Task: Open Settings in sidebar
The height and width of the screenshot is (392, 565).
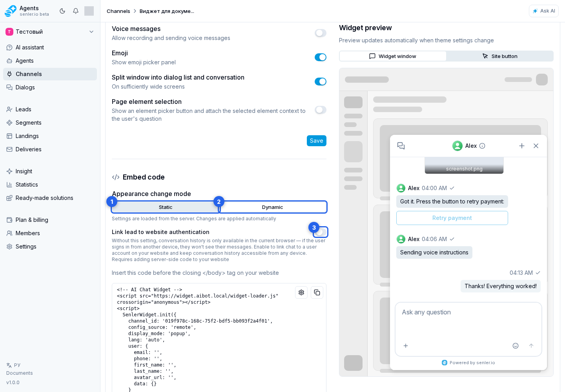Action: click(50, 247)
